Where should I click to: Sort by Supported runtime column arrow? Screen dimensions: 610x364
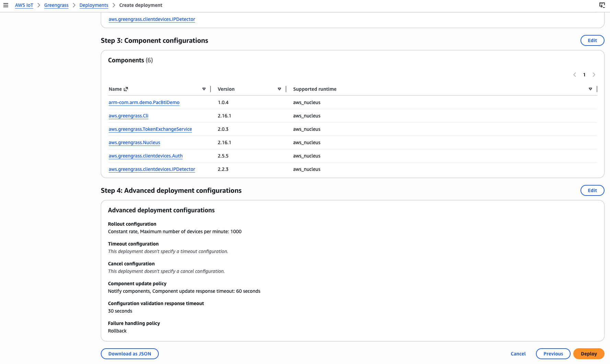coord(590,89)
